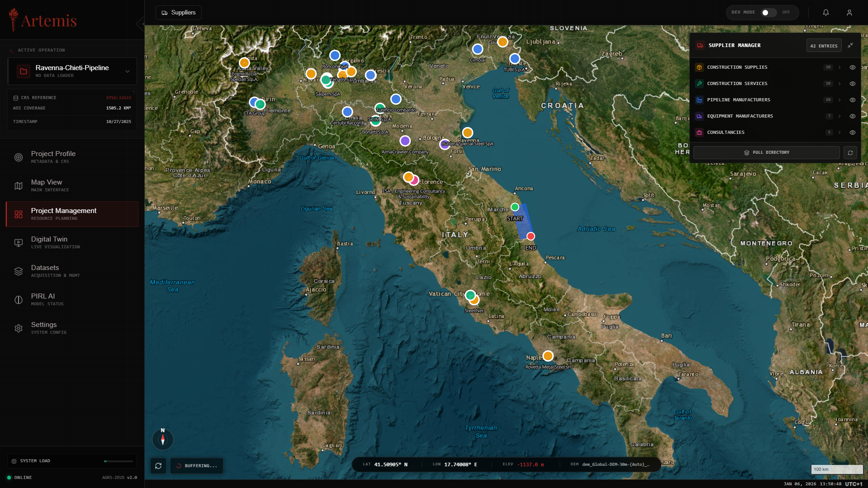This screenshot has width=868, height=488.
Task: Hide Construction Supplies markers with eye icon
Action: pos(852,67)
